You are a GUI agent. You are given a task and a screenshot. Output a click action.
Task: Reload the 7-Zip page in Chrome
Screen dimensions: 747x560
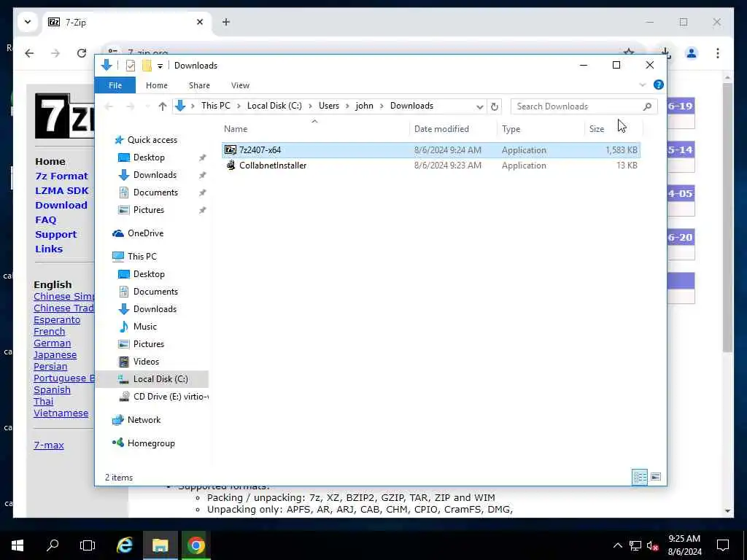[x=82, y=52]
